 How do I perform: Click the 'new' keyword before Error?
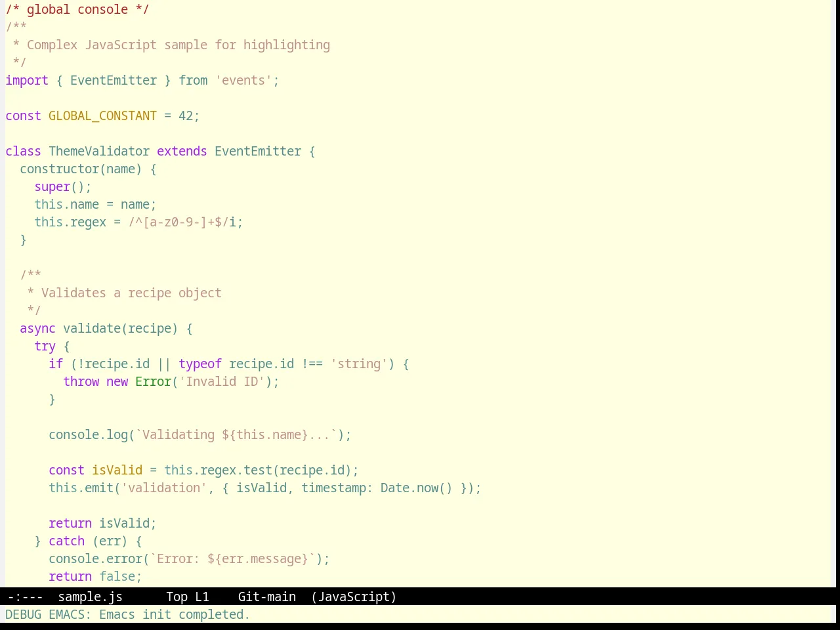(117, 381)
